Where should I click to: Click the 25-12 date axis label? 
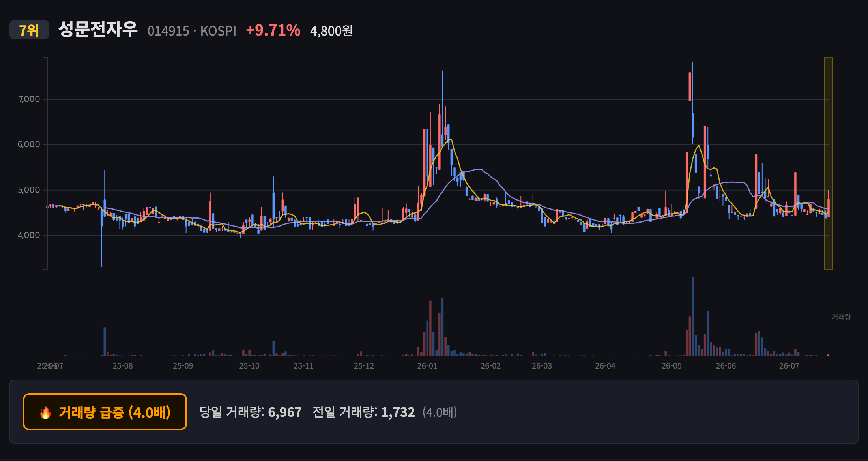pyautogui.click(x=364, y=366)
